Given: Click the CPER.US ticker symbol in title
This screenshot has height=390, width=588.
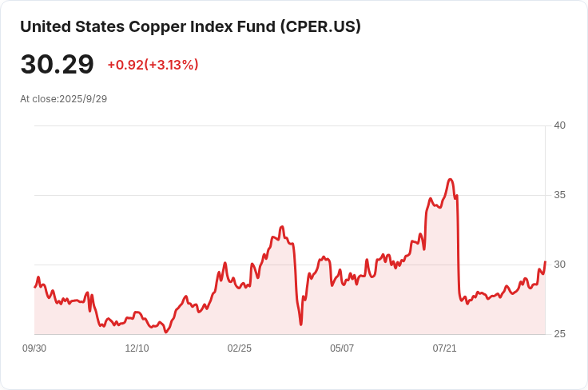Looking at the screenshot, I should pyautogui.click(x=320, y=27).
